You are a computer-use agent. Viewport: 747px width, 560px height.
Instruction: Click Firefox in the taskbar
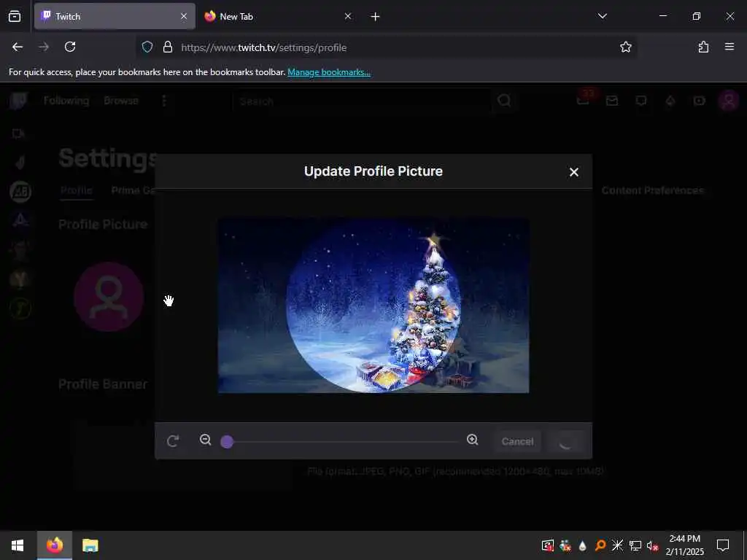[x=54, y=545]
